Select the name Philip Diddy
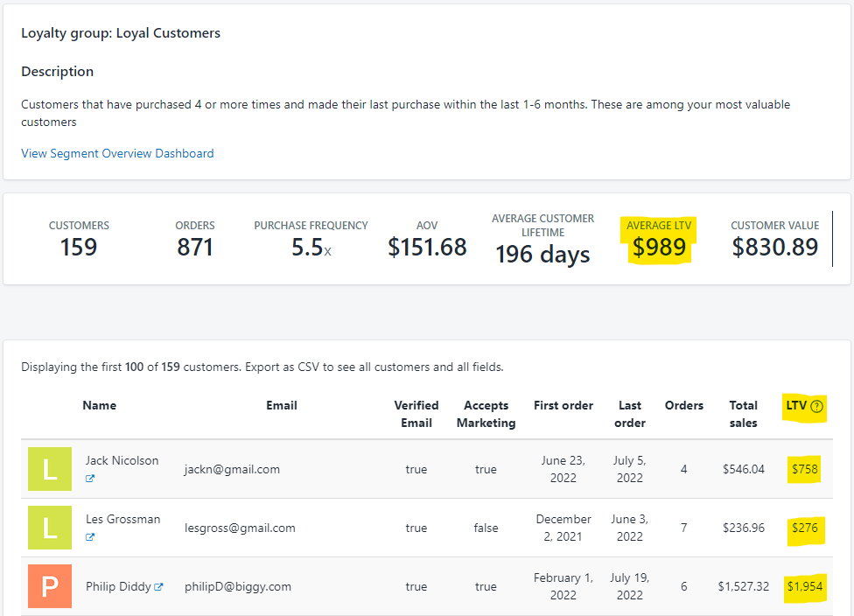The image size is (854, 616). click(118, 586)
